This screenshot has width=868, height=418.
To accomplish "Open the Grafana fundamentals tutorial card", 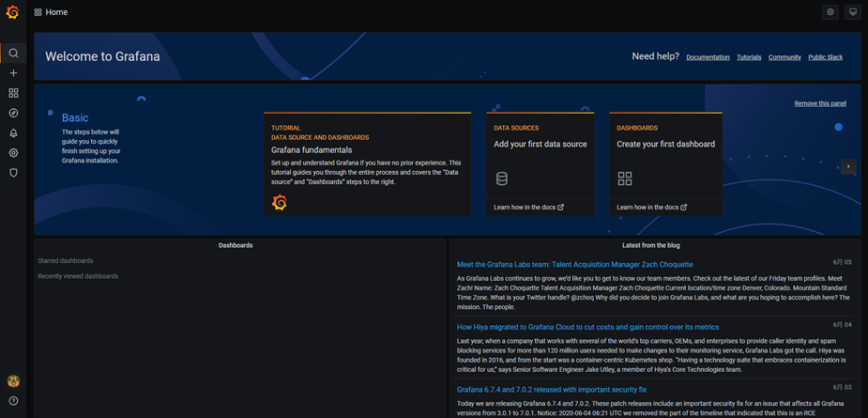I will [x=368, y=164].
